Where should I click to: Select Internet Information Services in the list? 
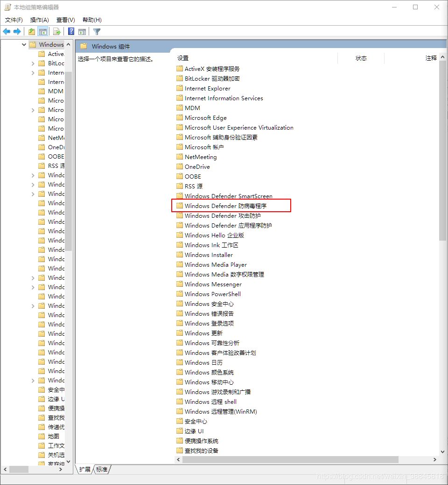coord(220,98)
